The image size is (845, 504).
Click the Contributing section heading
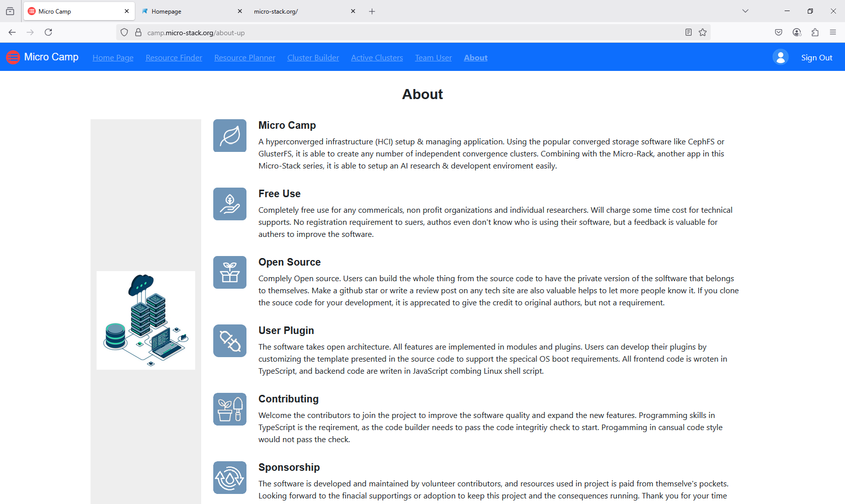point(289,399)
